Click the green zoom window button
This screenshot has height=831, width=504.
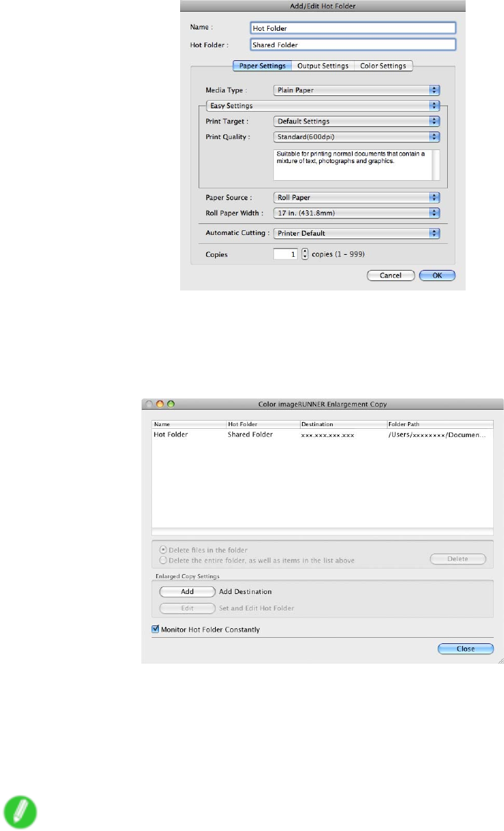pos(171,404)
